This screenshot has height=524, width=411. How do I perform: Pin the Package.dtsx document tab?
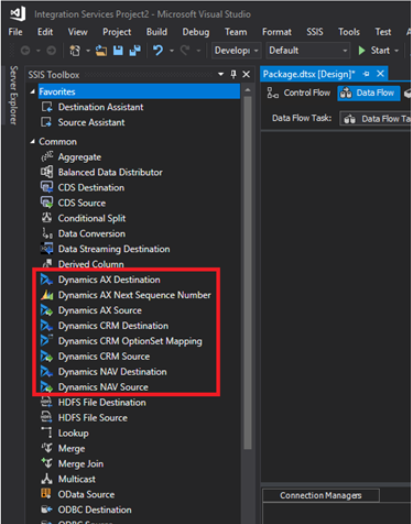pyautogui.click(x=366, y=74)
